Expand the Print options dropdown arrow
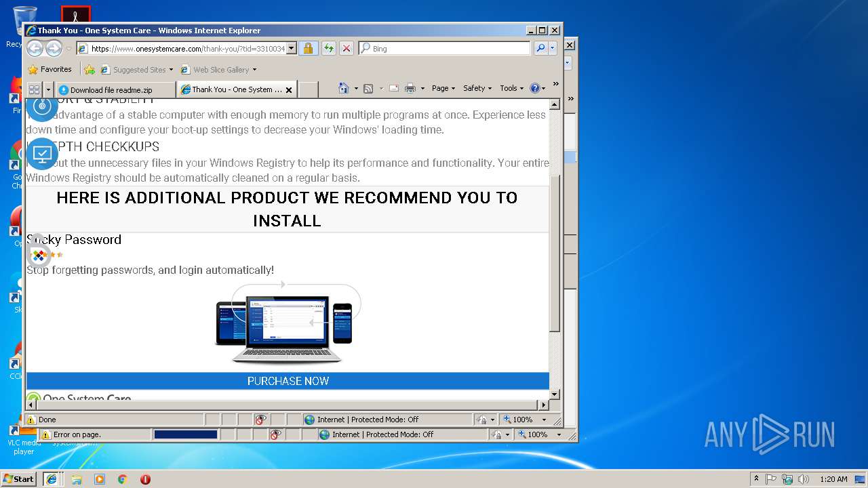 point(422,88)
